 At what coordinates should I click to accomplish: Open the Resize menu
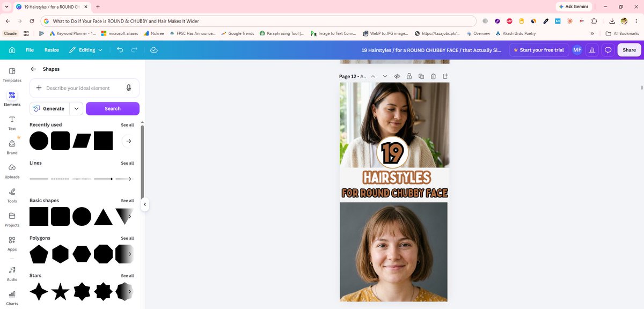[x=52, y=50]
